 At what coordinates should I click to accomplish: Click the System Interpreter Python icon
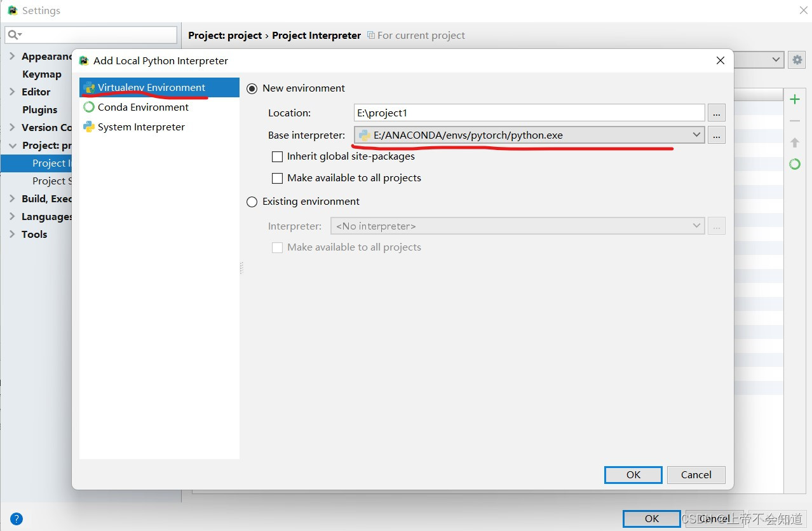click(89, 127)
